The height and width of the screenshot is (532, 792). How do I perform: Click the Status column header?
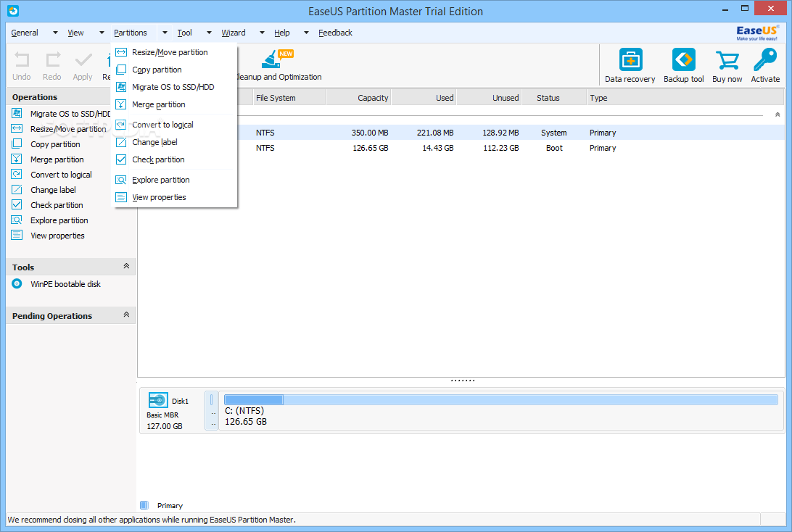[x=554, y=98]
